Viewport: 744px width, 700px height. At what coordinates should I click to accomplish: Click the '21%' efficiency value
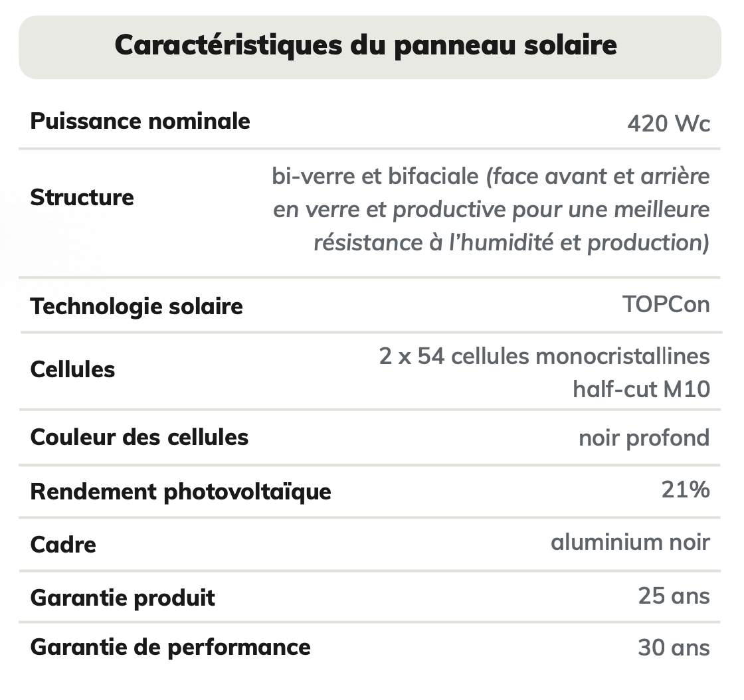pyautogui.click(x=685, y=490)
